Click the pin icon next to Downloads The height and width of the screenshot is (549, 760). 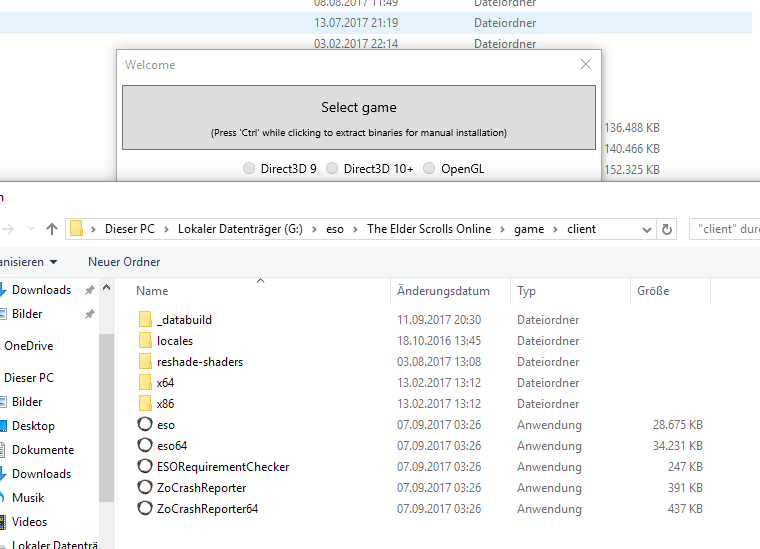point(90,290)
